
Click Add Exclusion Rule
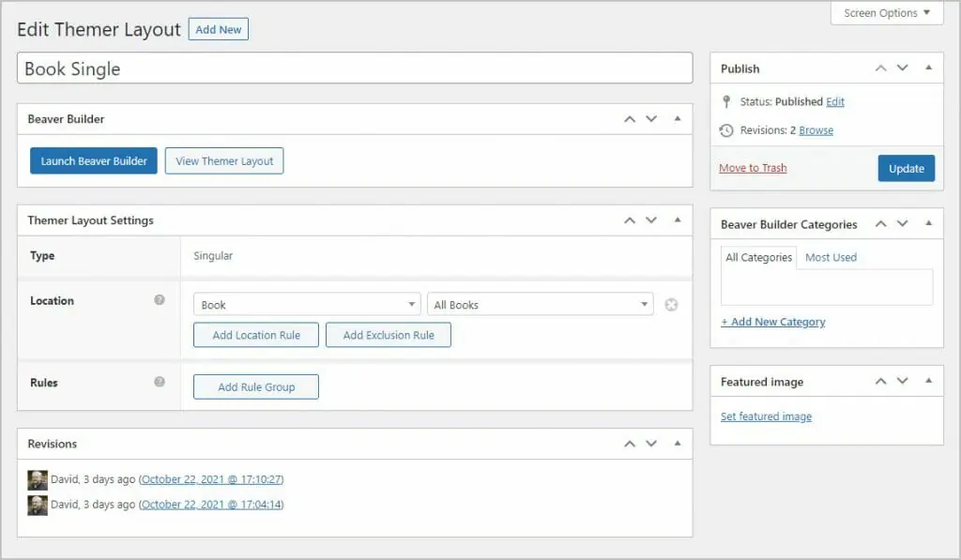click(x=389, y=335)
